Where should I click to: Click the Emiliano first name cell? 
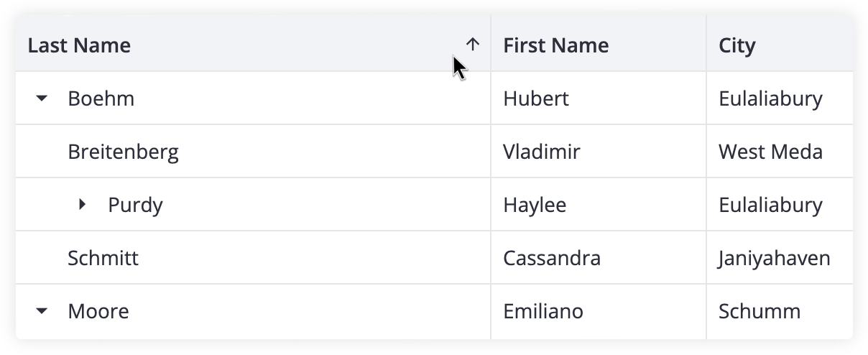tap(599, 311)
